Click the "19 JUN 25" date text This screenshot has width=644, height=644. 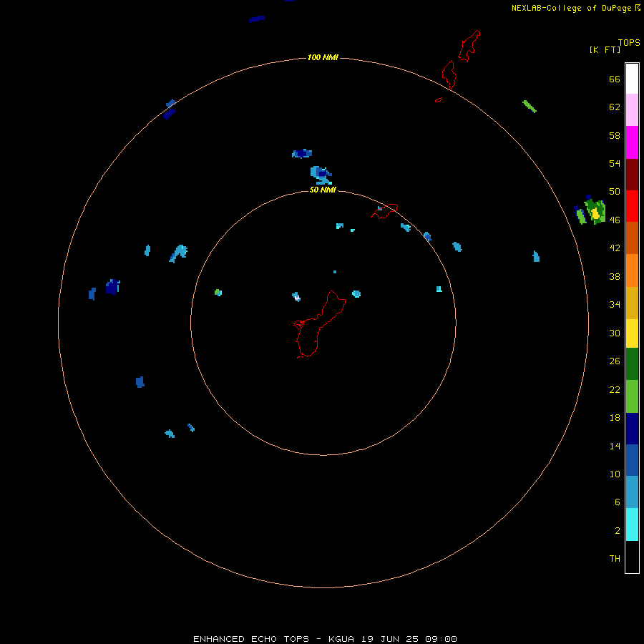(390, 639)
